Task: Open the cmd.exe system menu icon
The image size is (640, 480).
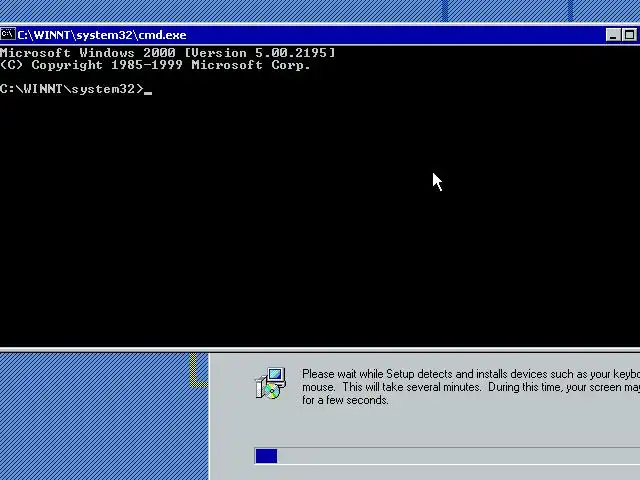Action: point(8,34)
